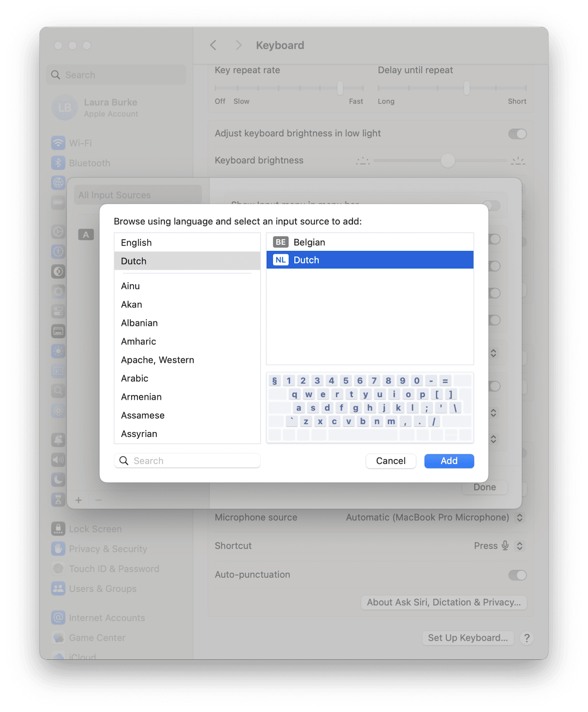Select Albanian language
This screenshot has width=588, height=712.
pos(187,323)
